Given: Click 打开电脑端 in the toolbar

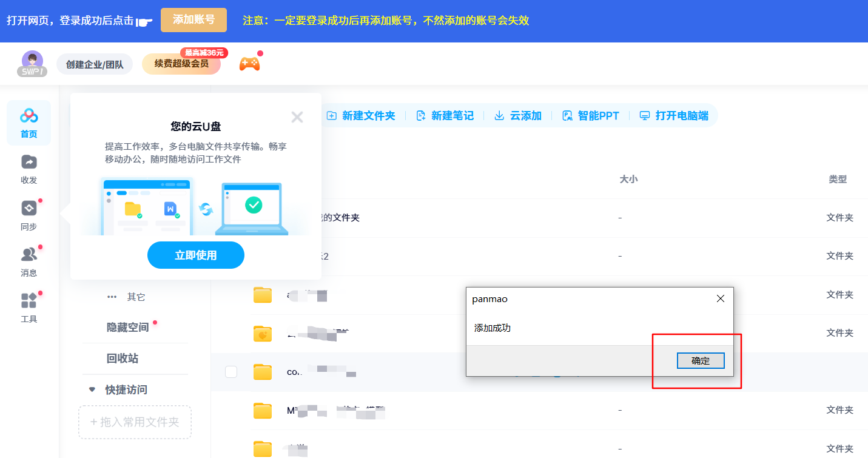Looking at the screenshot, I should 674,115.
